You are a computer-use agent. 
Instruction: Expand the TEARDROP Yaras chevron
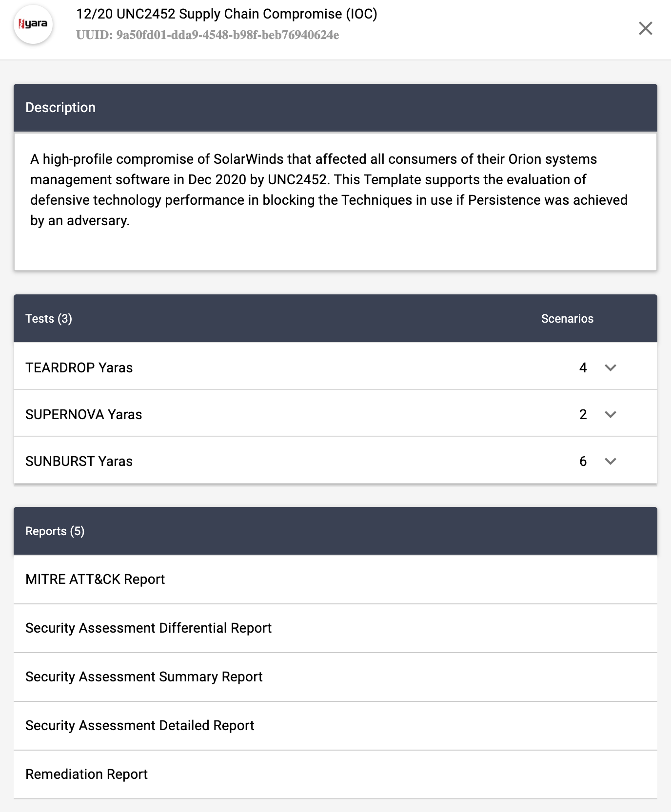point(610,367)
